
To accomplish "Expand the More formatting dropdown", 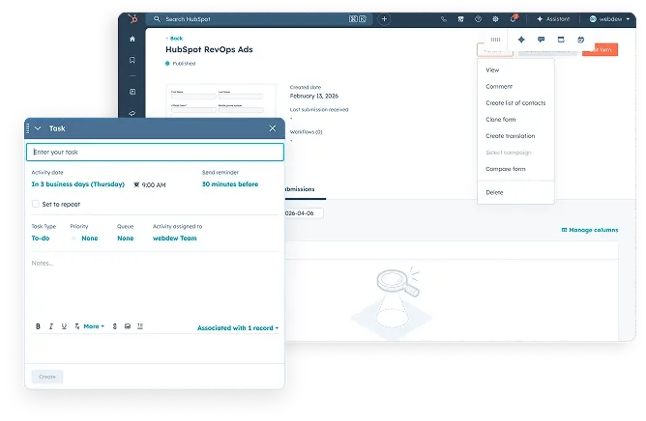I will coord(94,326).
